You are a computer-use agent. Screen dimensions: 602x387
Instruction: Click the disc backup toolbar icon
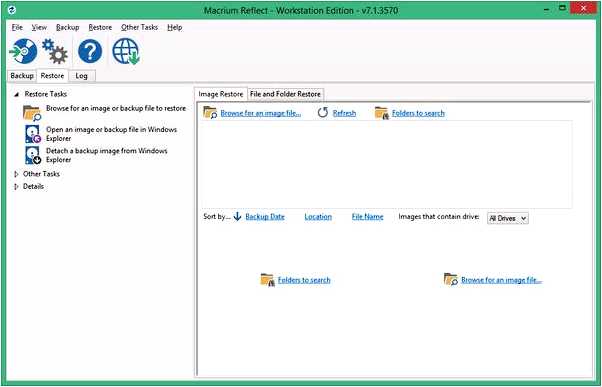tap(23, 51)
